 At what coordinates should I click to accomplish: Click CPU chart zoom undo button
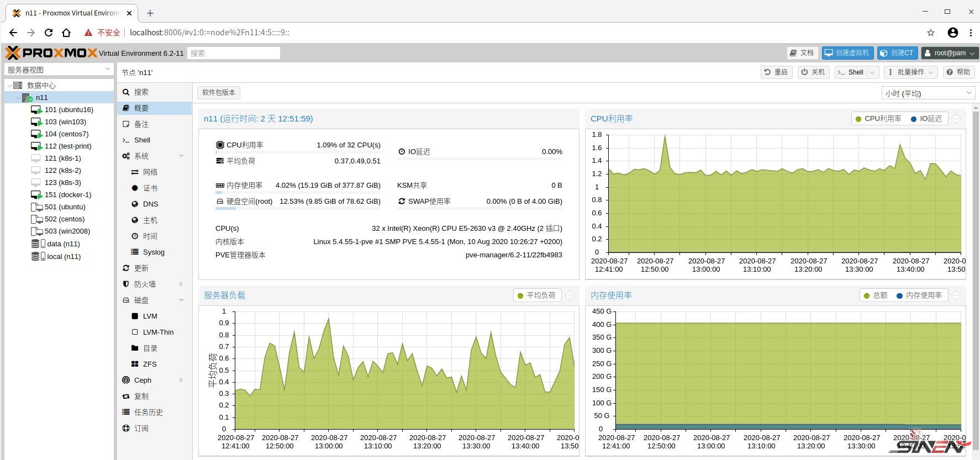coord(956,119)
